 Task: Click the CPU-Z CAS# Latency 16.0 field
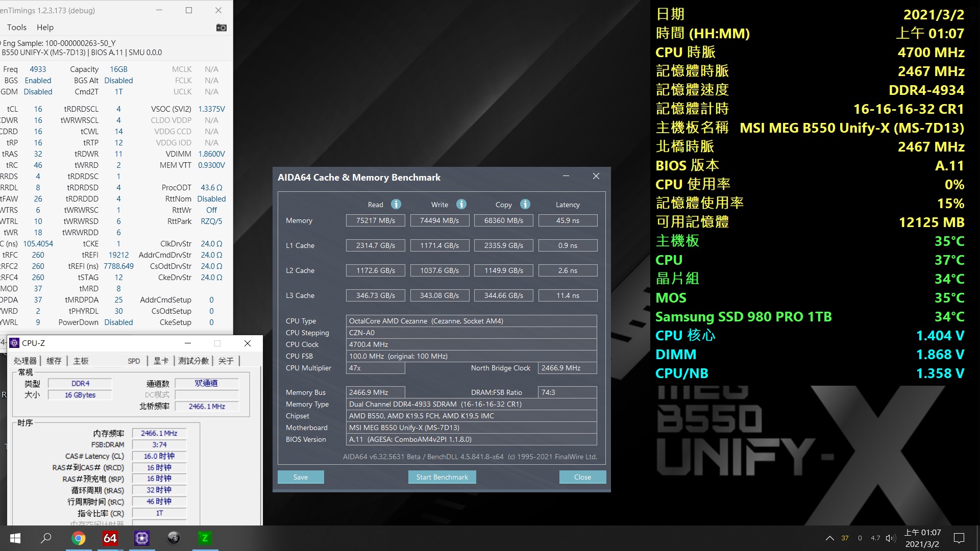[159, 456]
